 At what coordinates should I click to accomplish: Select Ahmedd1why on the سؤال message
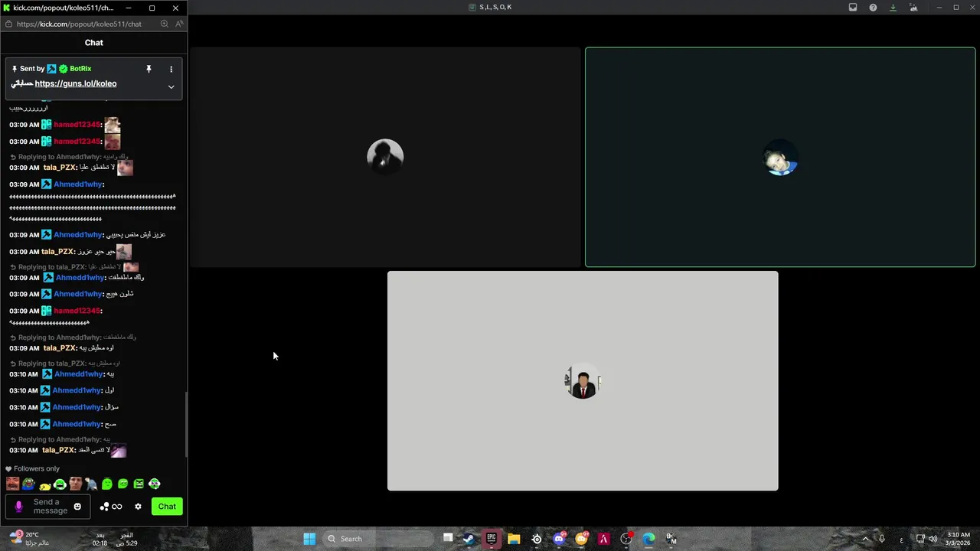[77, 407]
